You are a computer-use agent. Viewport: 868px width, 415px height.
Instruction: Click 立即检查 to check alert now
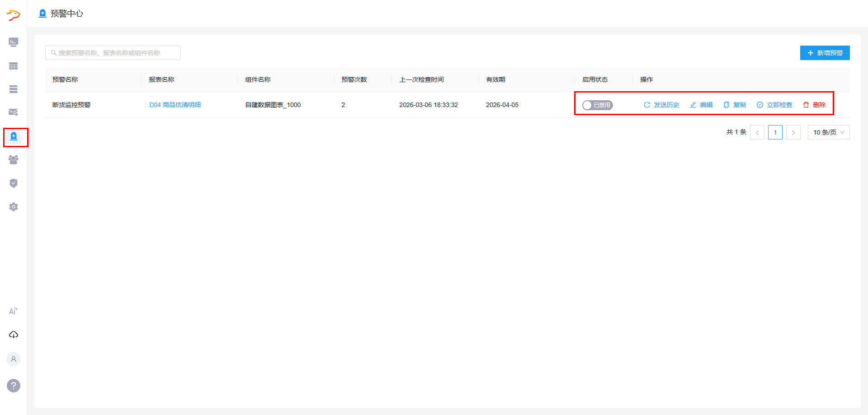click(x=774, y=105)
